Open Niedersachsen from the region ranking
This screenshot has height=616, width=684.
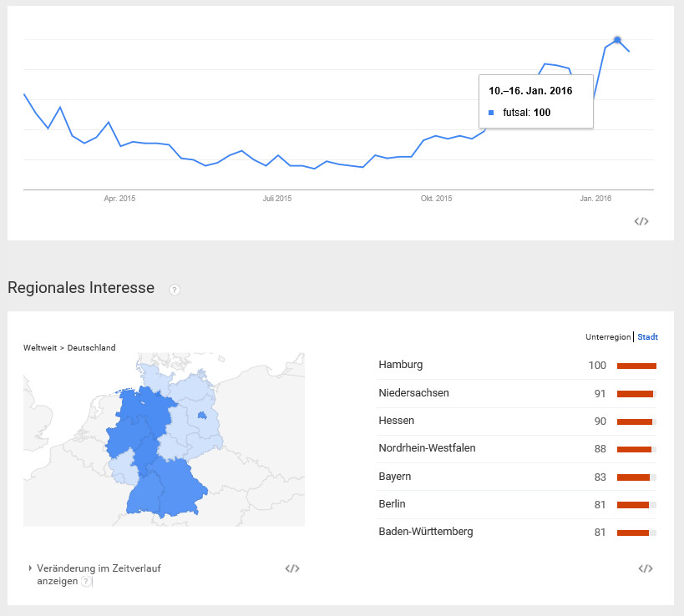pos(413,393)
